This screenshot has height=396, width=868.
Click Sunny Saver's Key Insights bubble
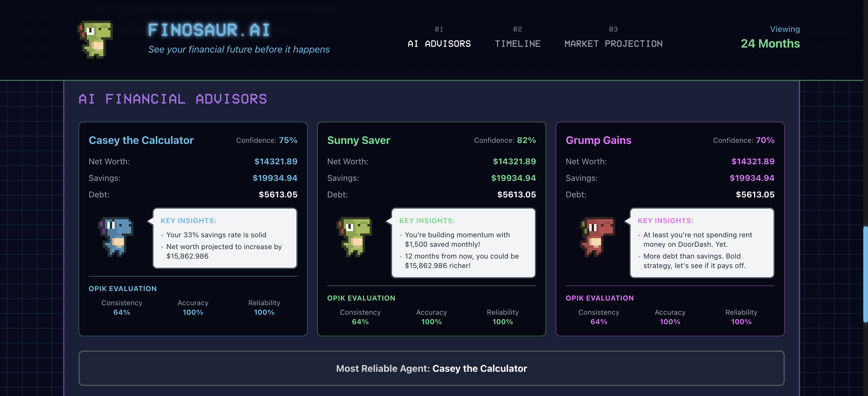463,243
